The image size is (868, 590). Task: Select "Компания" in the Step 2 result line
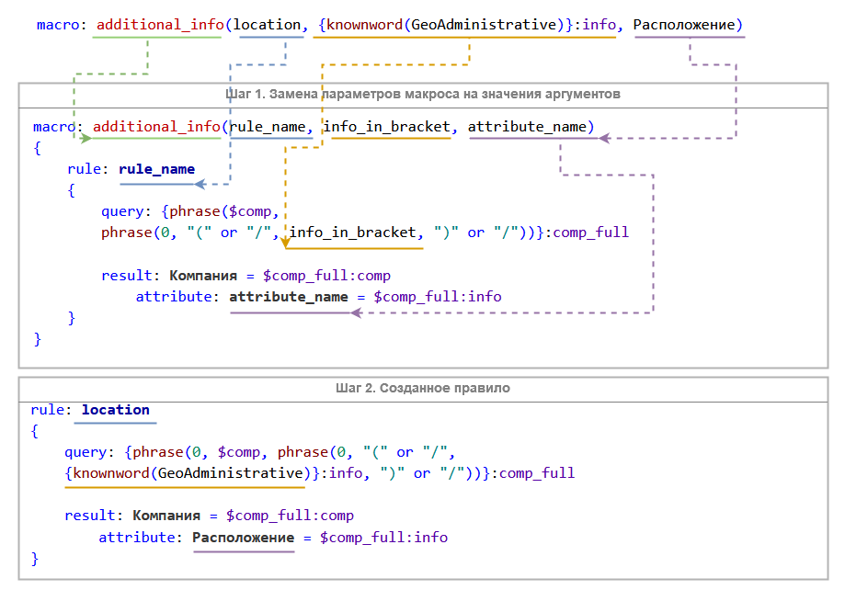166,516
